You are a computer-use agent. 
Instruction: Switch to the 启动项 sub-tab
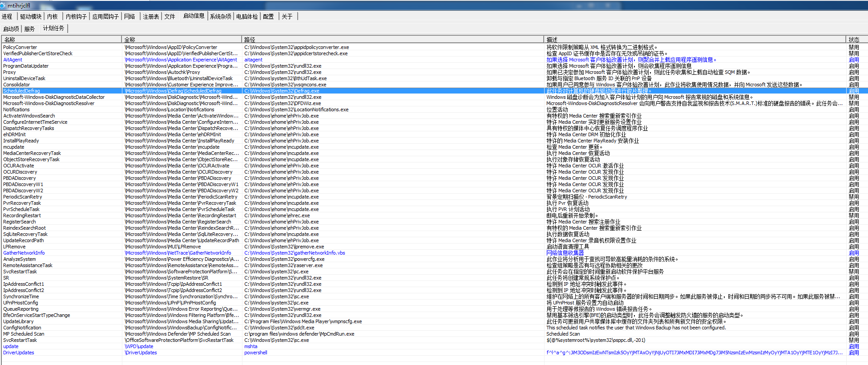11,29
